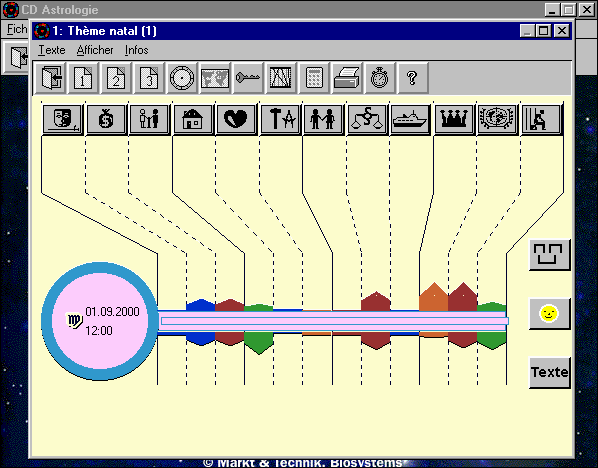Select the money bag house icon
The image size is (598, 468).
coord(106,119)
